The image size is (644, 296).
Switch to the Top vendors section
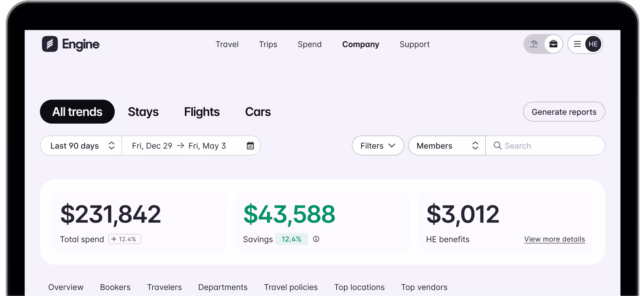(x=424, y=287)
